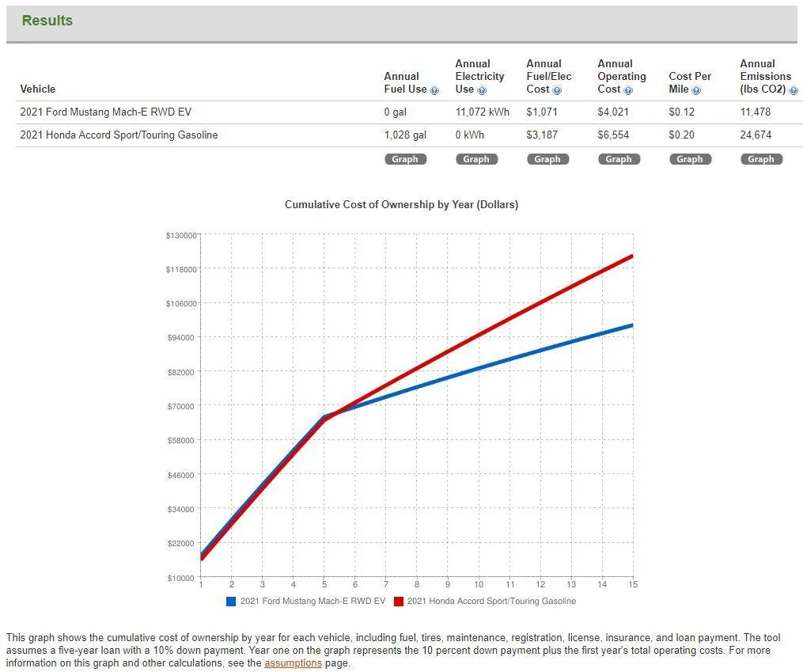The width and height of the screenshot is (803, 672).
Task: Show graph for Annual Operating Cost
Action: click(x=619, y=159)
